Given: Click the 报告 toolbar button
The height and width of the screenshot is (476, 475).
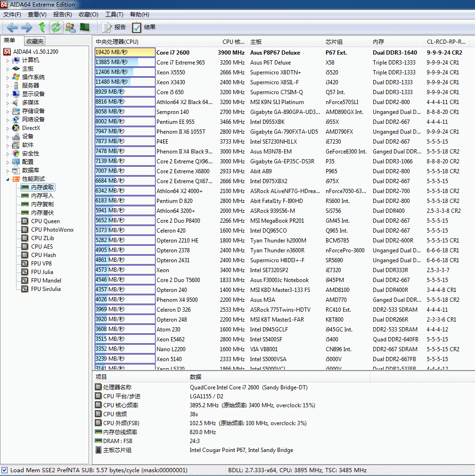Looking at the screenshot, I should [115, 27].
